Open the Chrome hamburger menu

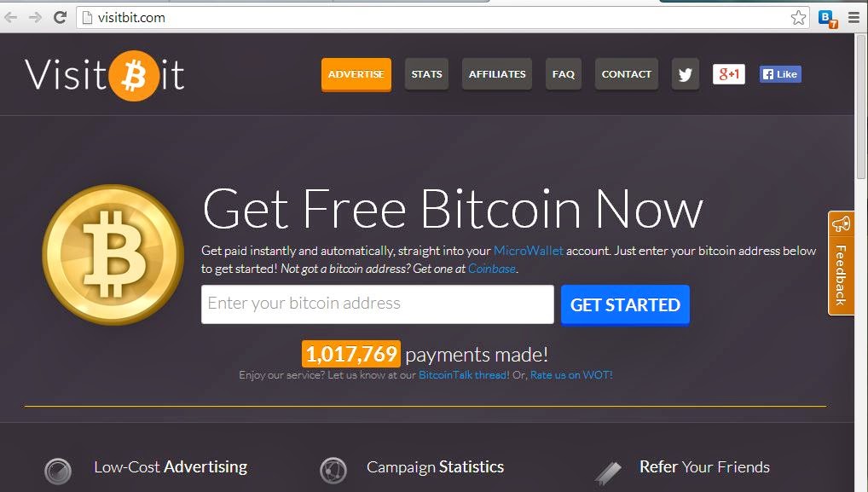854,18
